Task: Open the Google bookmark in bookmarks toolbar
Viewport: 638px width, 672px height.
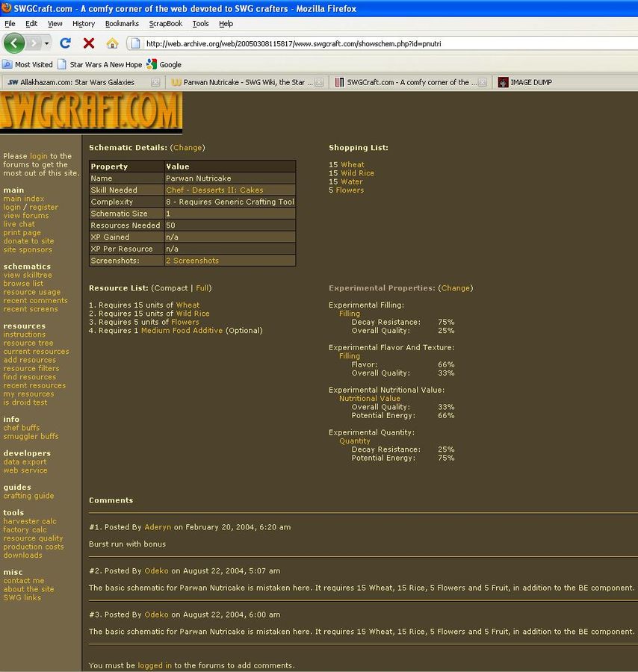Action: (164, 65)
